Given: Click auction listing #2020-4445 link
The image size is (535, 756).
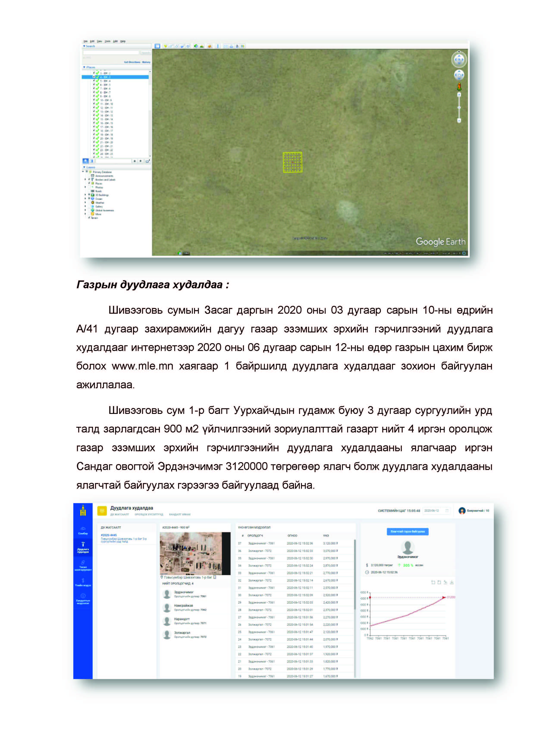Looking at the screenshot, I should tap(109, 535).
